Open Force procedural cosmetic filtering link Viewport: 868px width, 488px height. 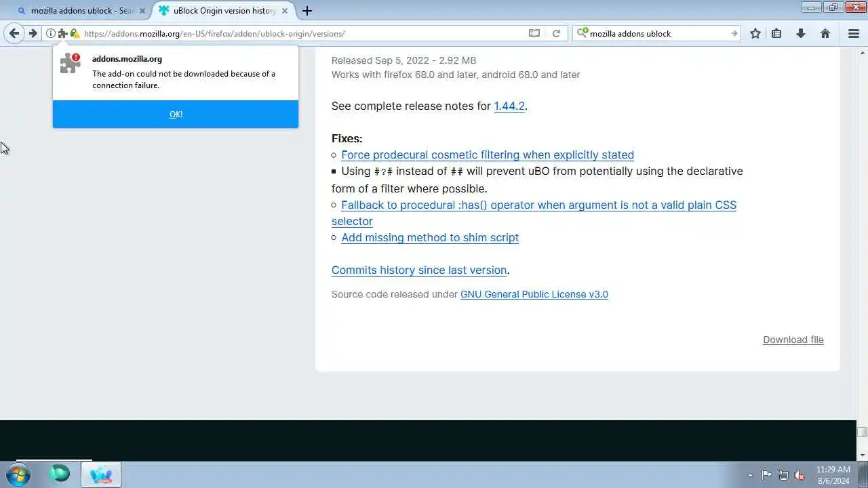pos(488,155)
